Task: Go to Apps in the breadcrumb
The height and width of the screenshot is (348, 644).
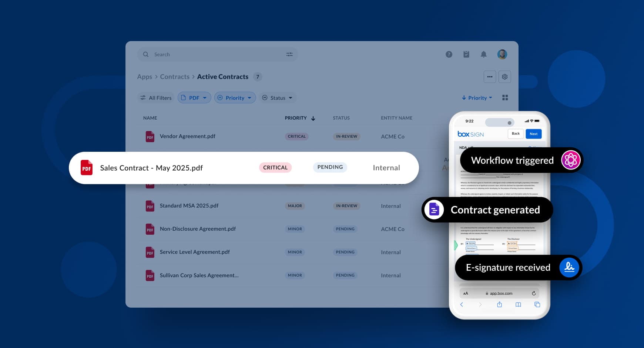Action: point(144,77)
